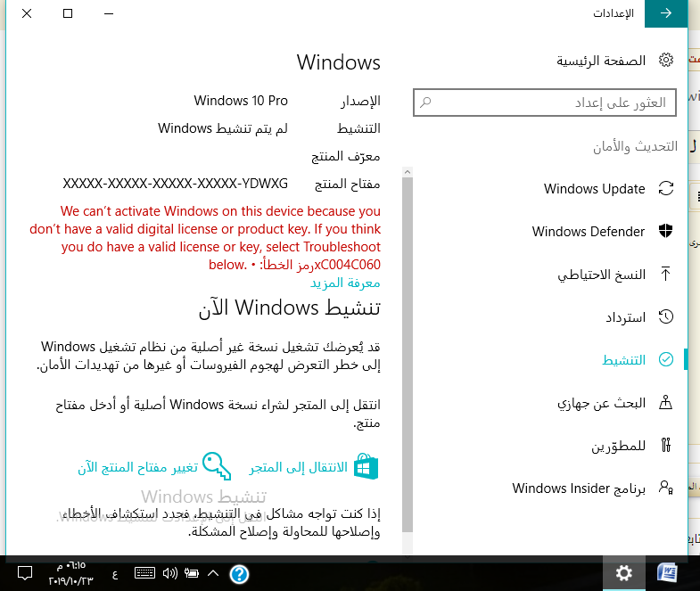Maximize the Settings window
The height and width of the screenshot is (591, 700).
(68, 13)
